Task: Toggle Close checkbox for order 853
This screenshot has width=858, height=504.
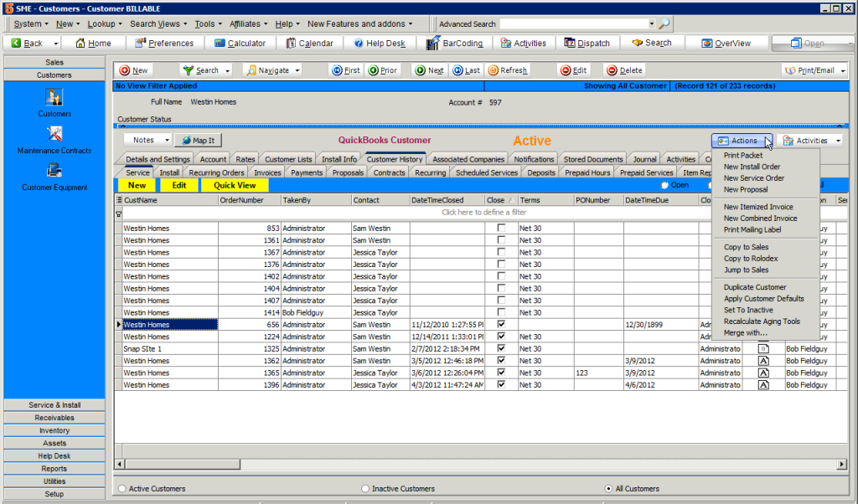Action: [x=501, y=229]
